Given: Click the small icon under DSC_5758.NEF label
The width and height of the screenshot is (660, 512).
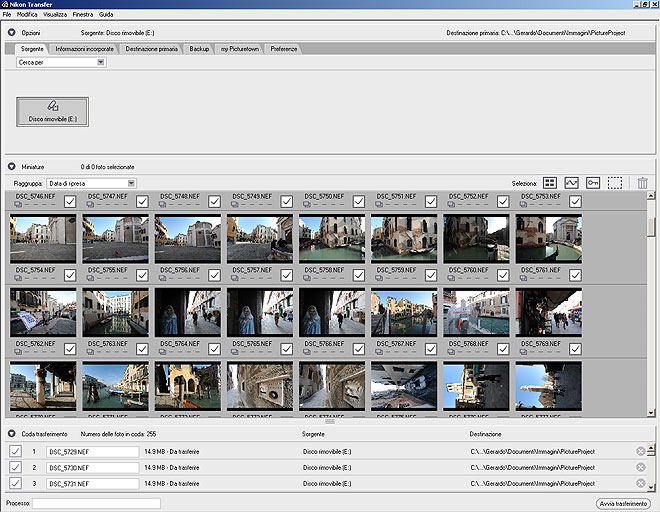Looking at the screenshot, I should [x=307, y=278].
